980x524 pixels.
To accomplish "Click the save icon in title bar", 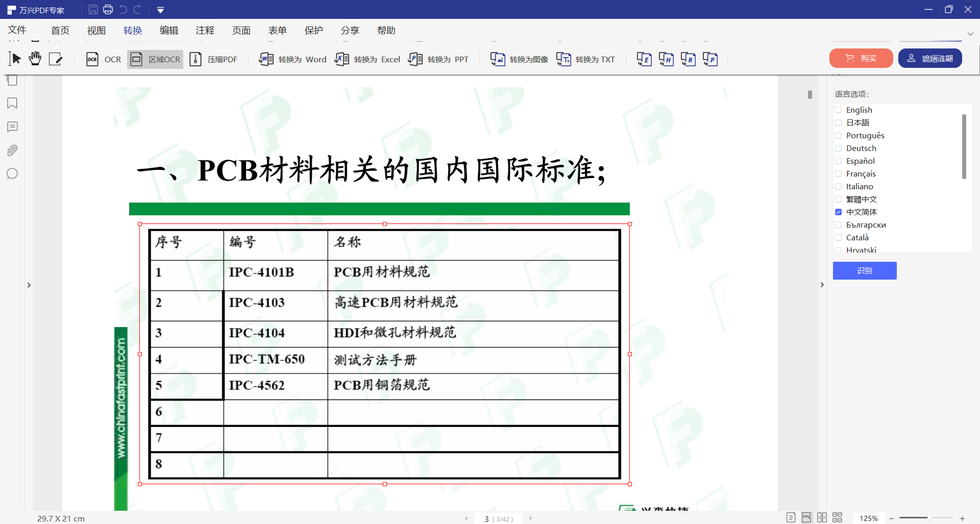I will pos(93,10).
